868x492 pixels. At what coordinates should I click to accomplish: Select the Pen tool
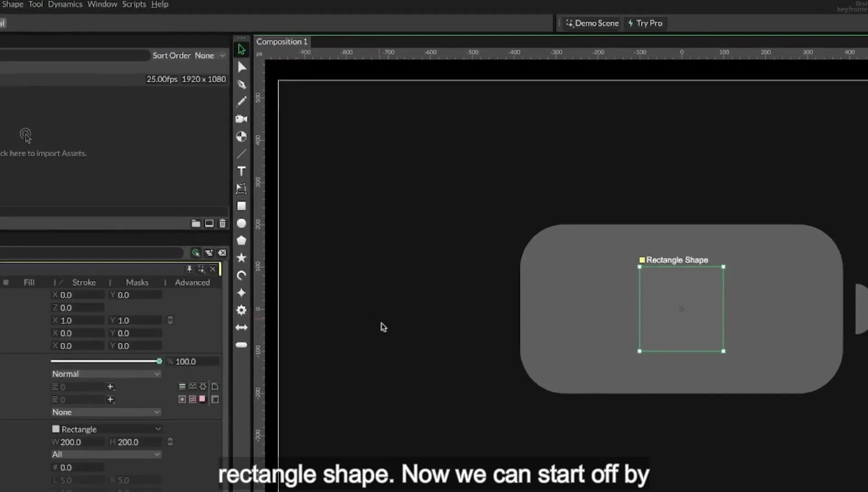(241, 84)
